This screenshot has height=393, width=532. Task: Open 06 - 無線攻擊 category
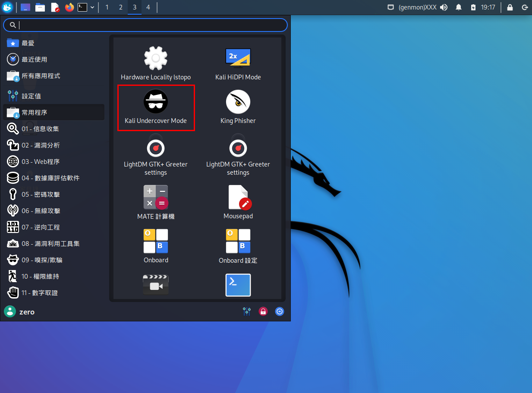pos(54,211)
